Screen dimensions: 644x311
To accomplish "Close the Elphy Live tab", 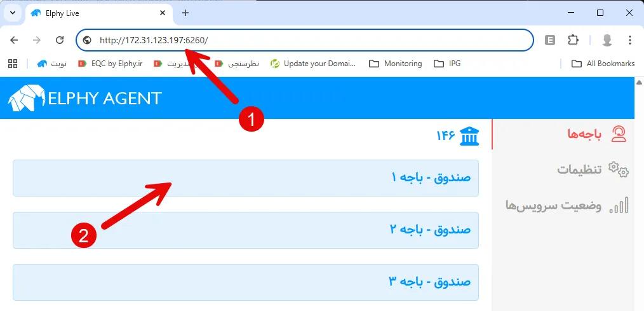I will point(163,13).
